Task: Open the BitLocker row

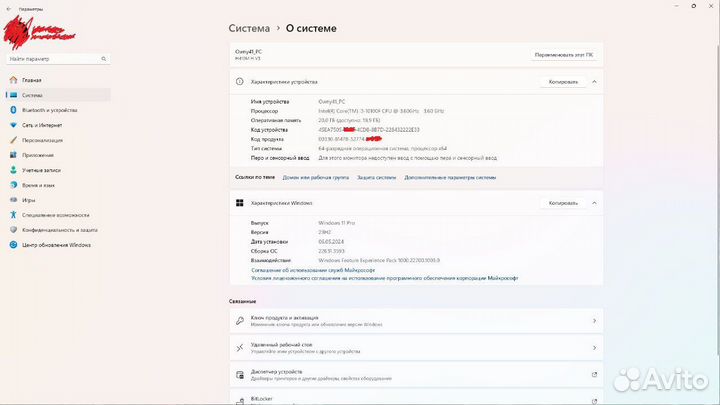Action: (416, 398)
